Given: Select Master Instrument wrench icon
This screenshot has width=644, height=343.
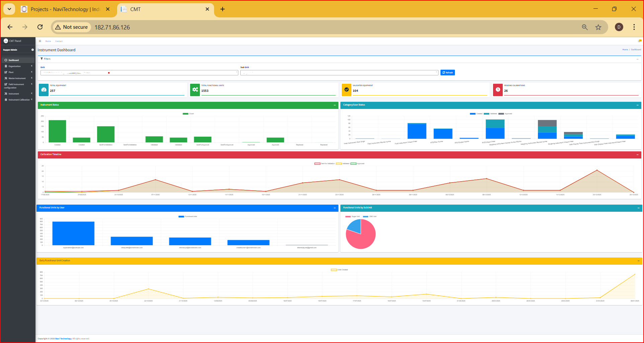Looking at the screenshot, I should (6, 78).
